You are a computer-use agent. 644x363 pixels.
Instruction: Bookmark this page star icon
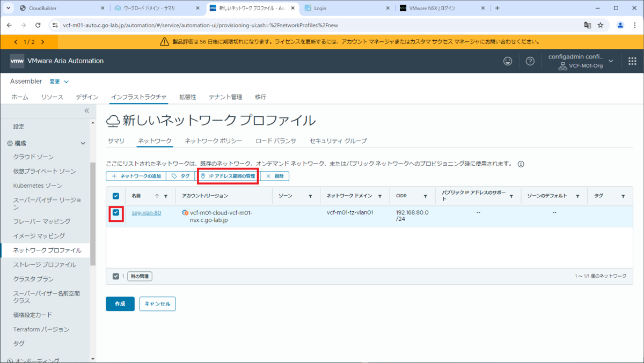coord(601,25)
